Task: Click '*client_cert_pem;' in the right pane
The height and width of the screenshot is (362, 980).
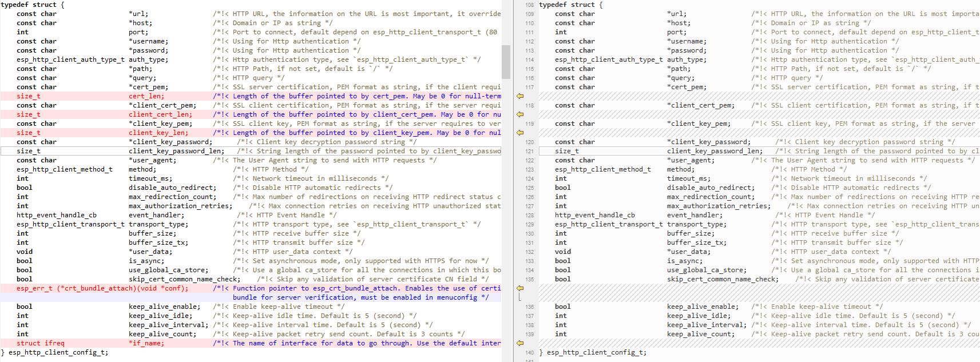Action: point(701,105)
